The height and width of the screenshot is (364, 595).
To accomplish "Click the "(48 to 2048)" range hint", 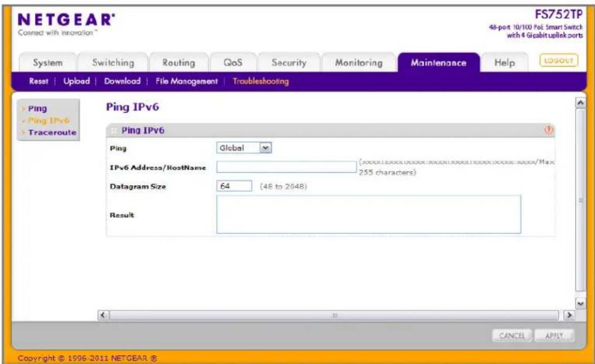I will coord(284,186).
